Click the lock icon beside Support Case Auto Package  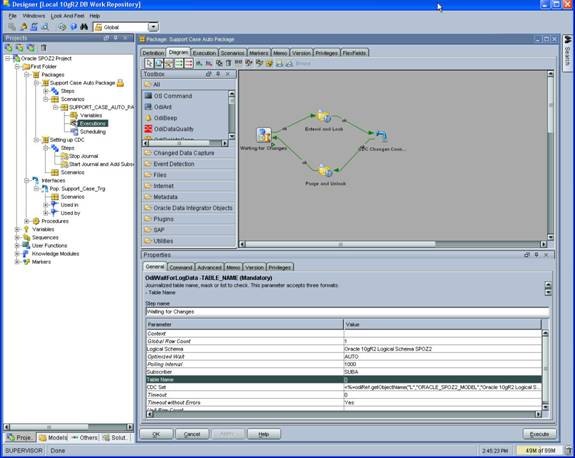coord(120,83)
